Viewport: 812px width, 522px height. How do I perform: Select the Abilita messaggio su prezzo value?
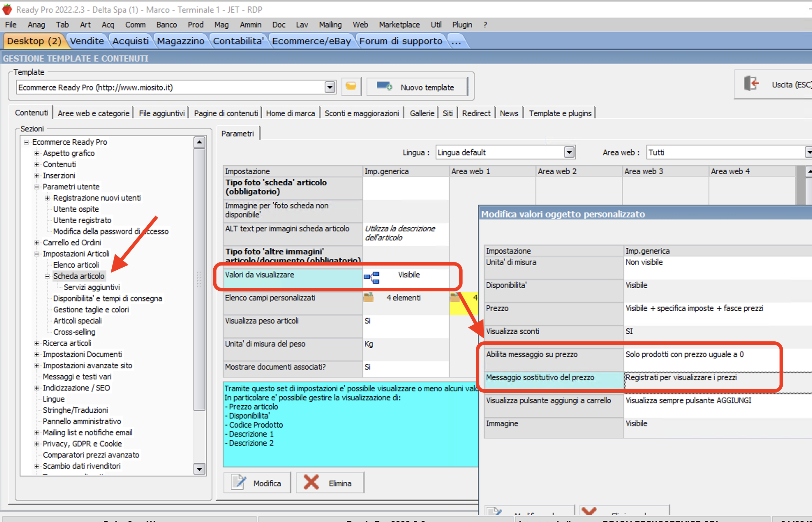tap(718, 360)
